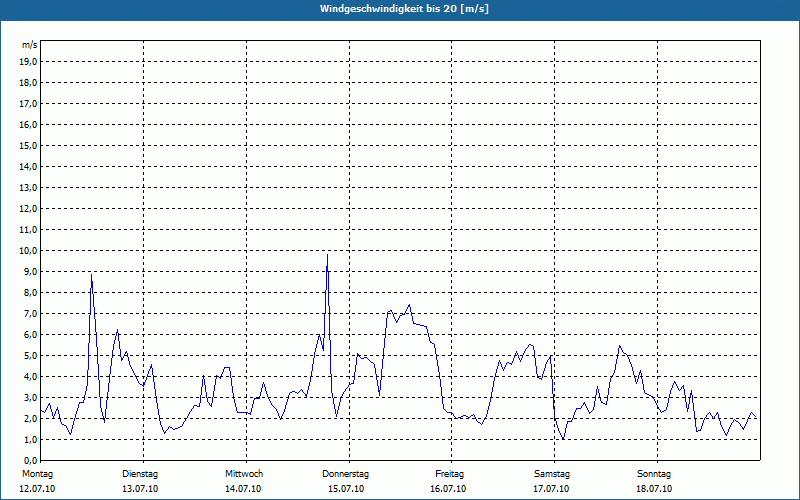The width and height of the screenshot is (800, 500).
Task: Click the 5,0 axis value
Action: pyautogui.click(x=31, y=356)
